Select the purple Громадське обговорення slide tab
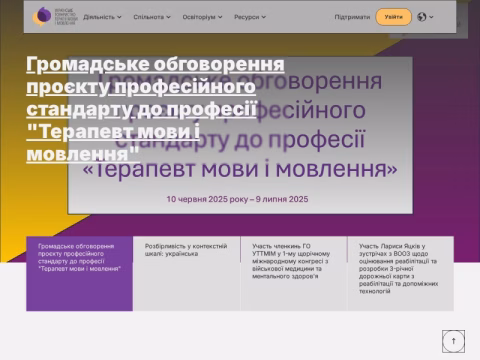480x360 pixels. [80, 274]
